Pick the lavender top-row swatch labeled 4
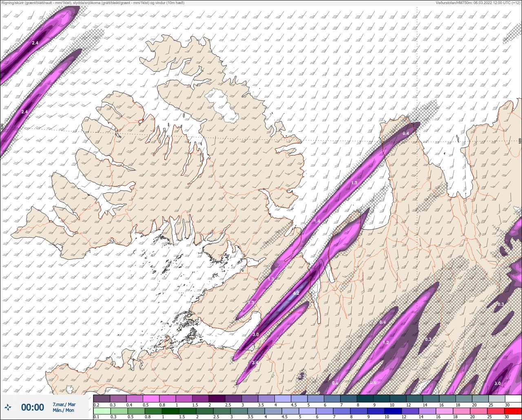The width and height of the screenshot is (522, 420). point(283,398)
